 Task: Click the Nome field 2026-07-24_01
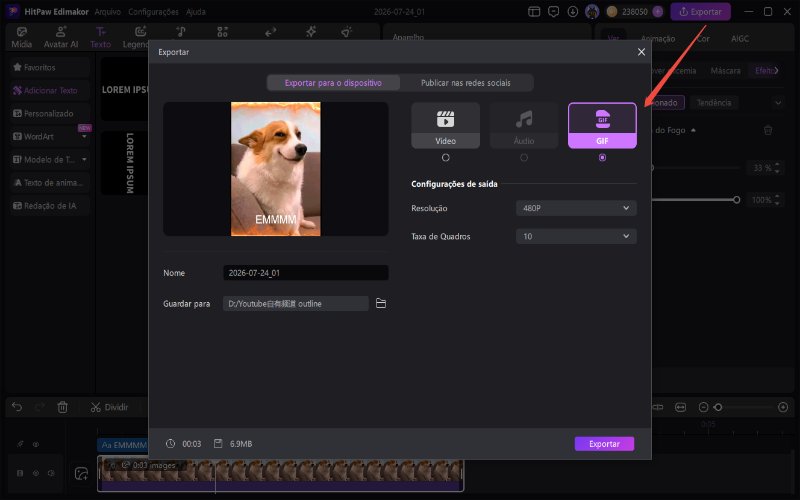(x=306, y=272)
